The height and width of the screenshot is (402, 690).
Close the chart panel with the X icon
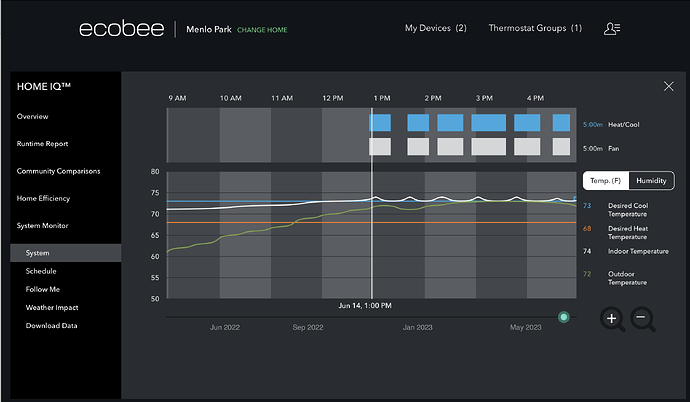(668, 86)
